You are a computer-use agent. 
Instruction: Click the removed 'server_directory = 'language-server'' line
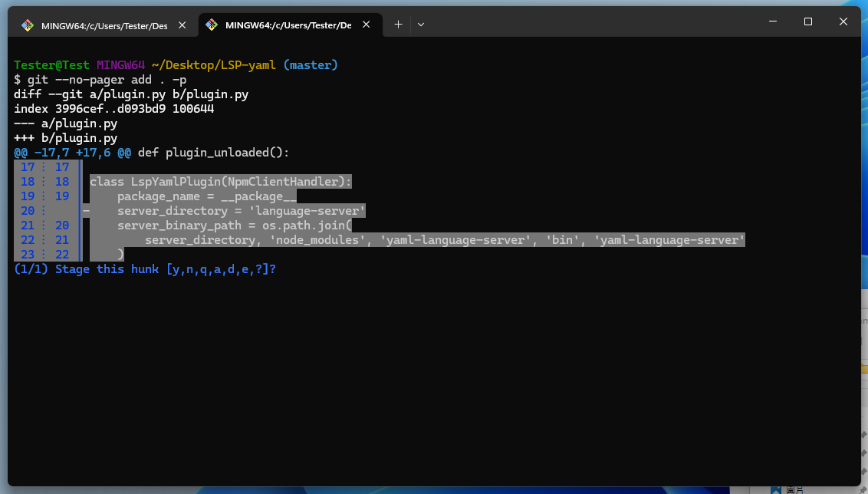pyautogui.click(x=241, y=211)
